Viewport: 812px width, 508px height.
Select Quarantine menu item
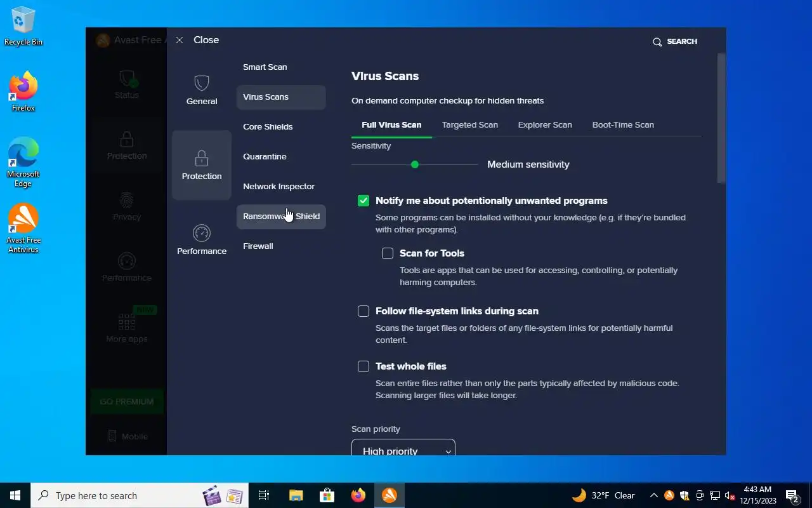click(x=281, y=157)
